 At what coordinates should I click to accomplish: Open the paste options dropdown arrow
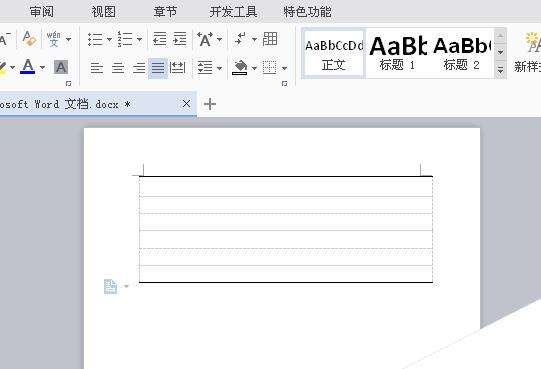(x=126, y=286)
